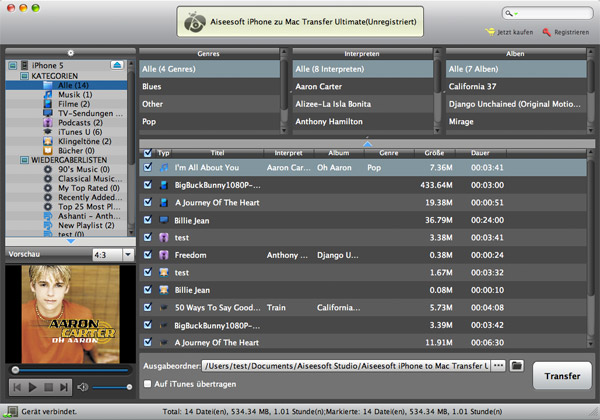Image resolution: width=600 pixels, height=420 pixels.
Task: Click the Ausgabeordner path field
Action: 346,366
